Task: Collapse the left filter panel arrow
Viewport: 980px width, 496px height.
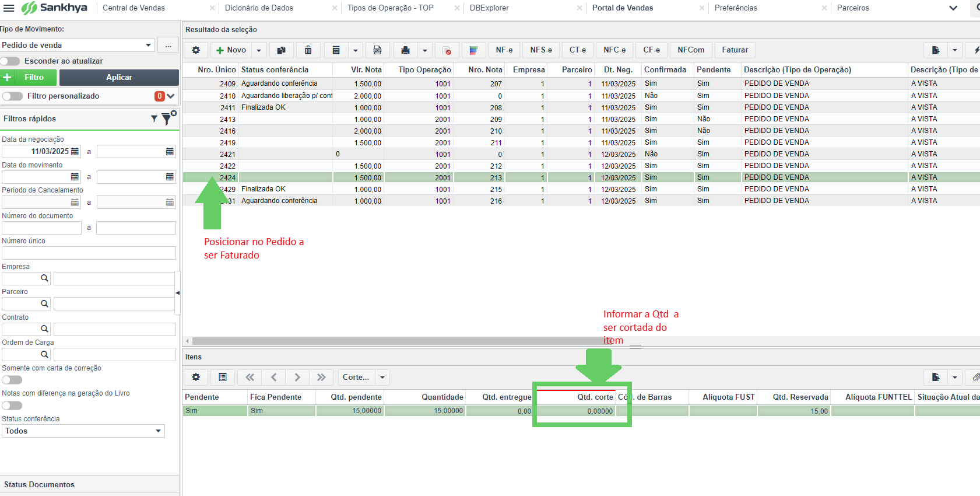Action: 177,293
